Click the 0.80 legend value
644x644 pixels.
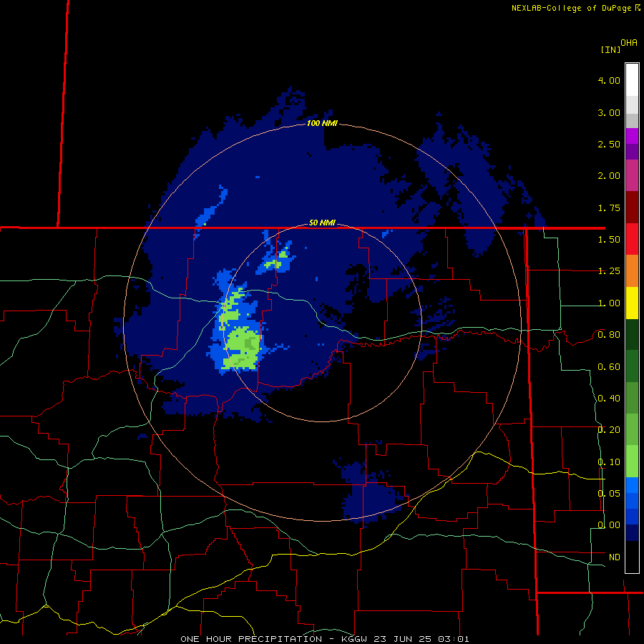pos(609,335)
